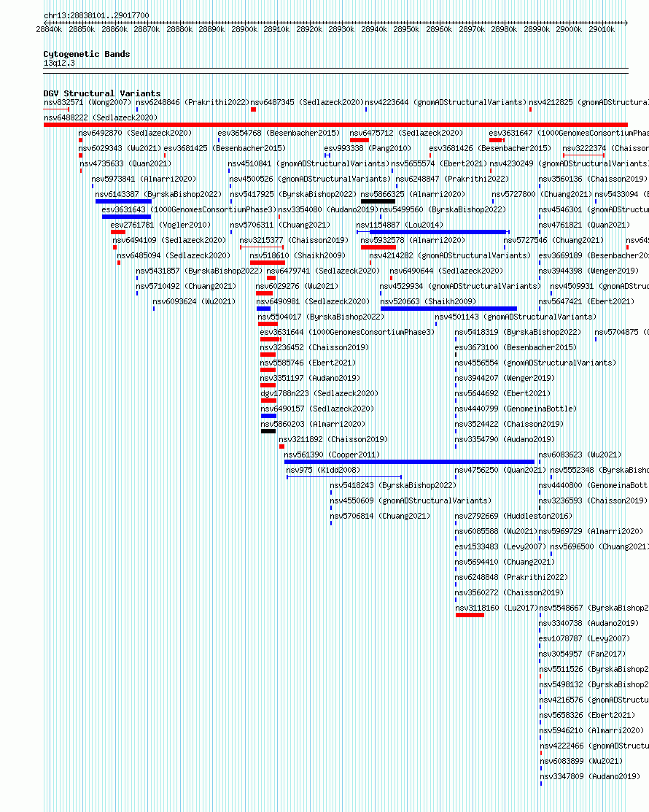Image resolution: width=649 pixels, height=812 pixels.
Task: Select the red nsv518610 variant bar
Action: pyautogui.click(x=268, y=263)
